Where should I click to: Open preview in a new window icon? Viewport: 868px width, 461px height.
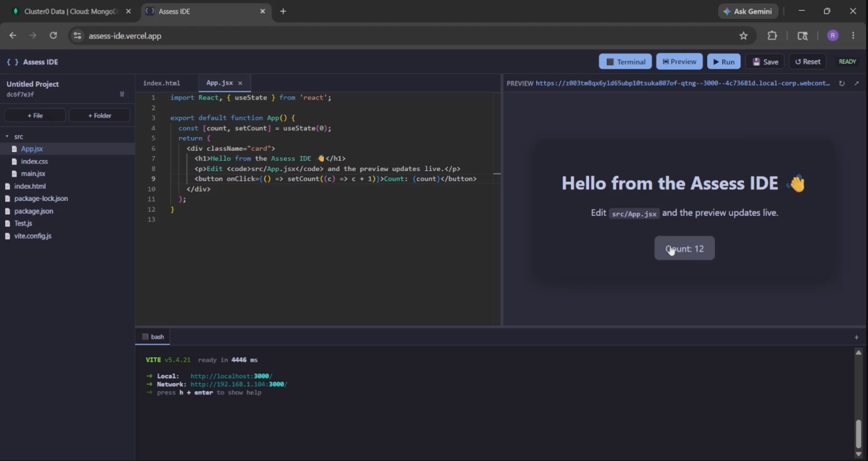857,83
